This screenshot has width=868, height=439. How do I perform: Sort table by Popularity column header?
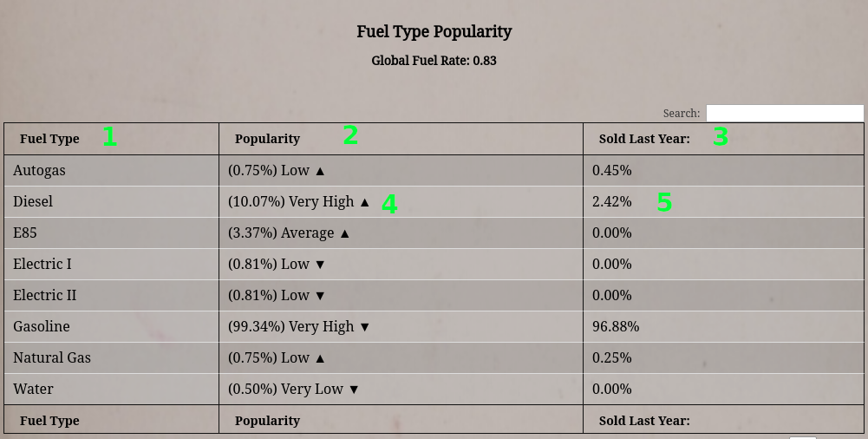267,139
